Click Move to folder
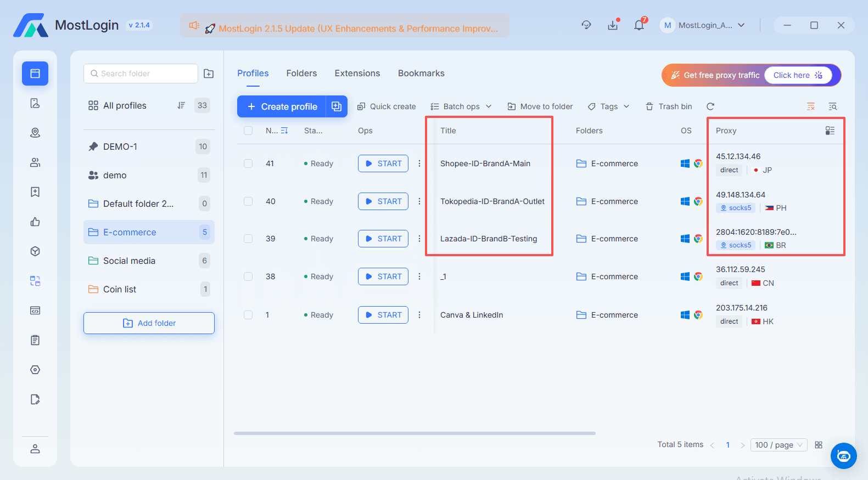 coord(540,106)
